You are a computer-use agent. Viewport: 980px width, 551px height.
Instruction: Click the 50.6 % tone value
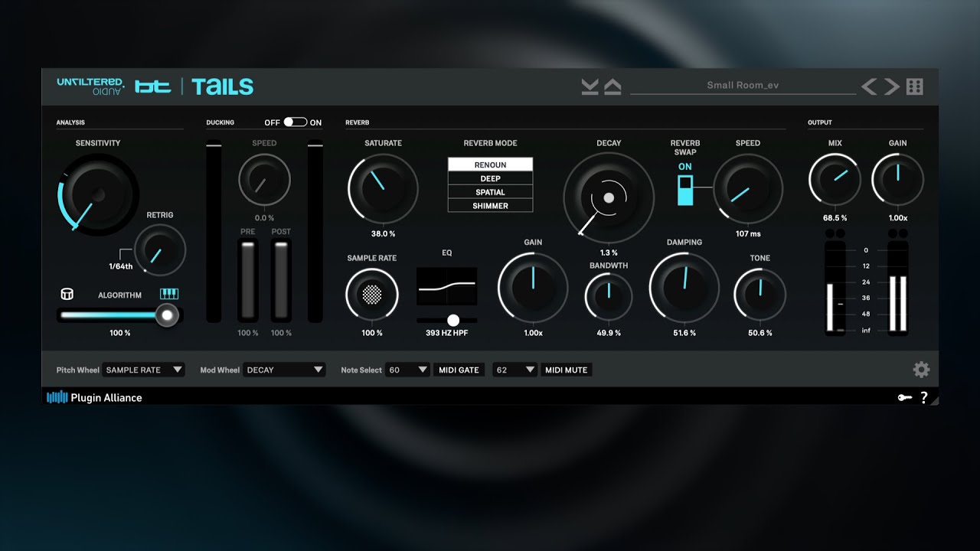(x=760, y=333)
